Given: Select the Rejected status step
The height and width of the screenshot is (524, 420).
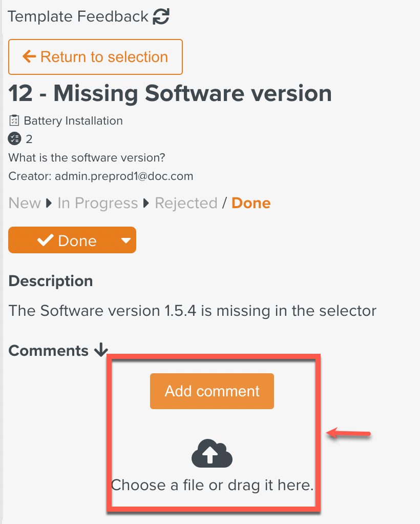Looking at the screenshot, I should [x=186, y=203].
